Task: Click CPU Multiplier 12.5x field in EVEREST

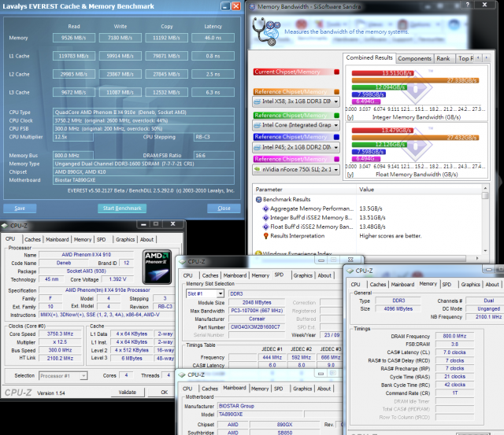Action: click(x=73, y=137)
